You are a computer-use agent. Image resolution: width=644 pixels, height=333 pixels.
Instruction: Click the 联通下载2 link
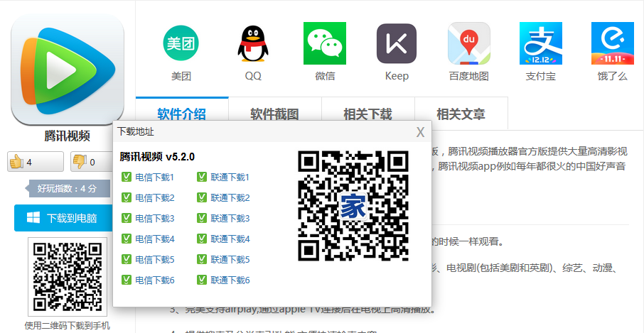[230, 197]
